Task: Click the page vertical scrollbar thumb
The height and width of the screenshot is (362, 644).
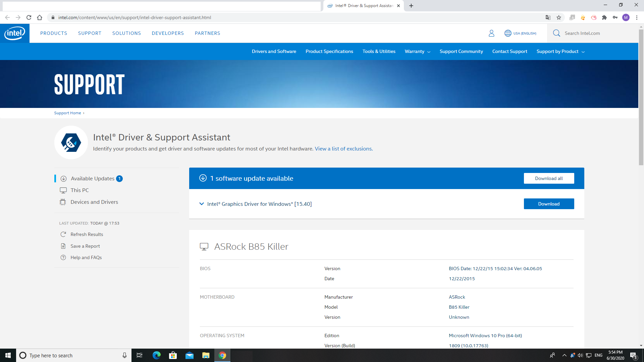Action: tap(641, 97)
